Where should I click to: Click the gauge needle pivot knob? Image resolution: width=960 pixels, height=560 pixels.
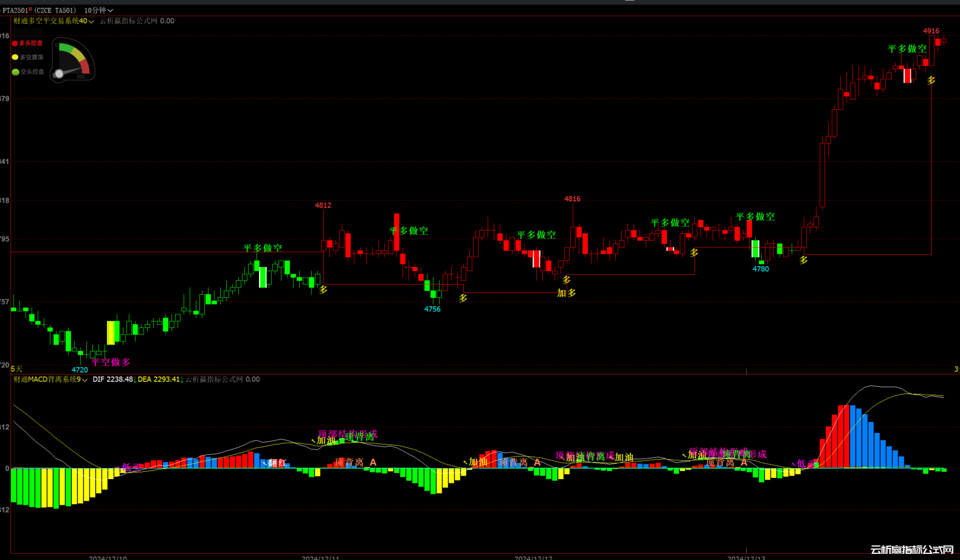pyautogui.click(x=59, y=74)
